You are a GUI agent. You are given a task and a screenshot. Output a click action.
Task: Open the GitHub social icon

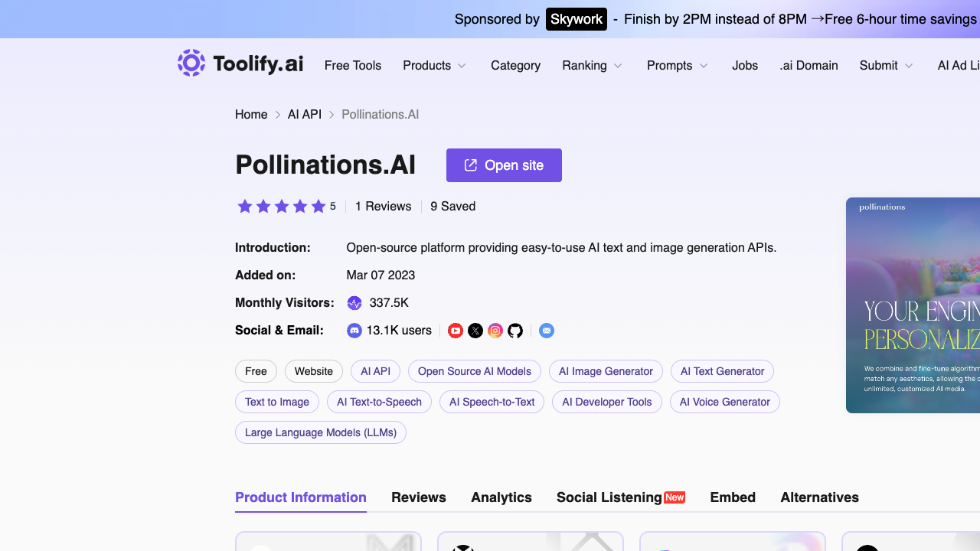[515, 331]
